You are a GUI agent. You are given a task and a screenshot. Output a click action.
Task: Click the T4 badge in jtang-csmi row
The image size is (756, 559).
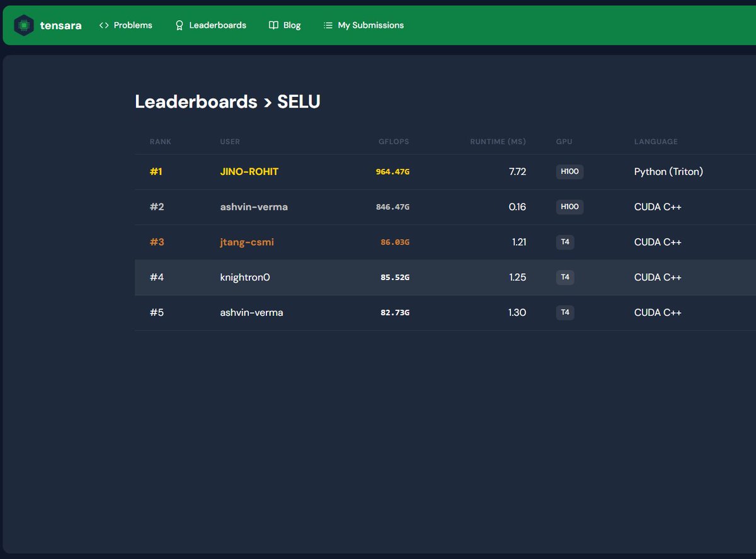pos(565,242)
